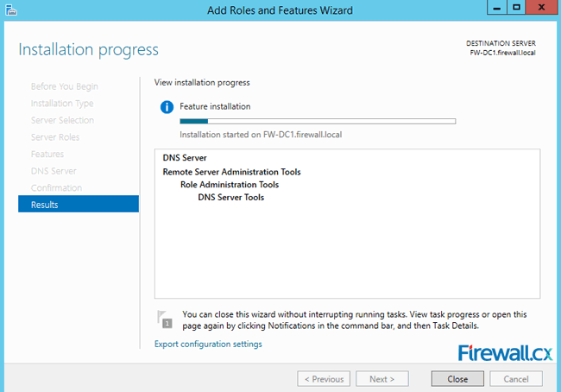561x392 pixels.
Task: Minimize the wizard window
Action: point(497,8)
